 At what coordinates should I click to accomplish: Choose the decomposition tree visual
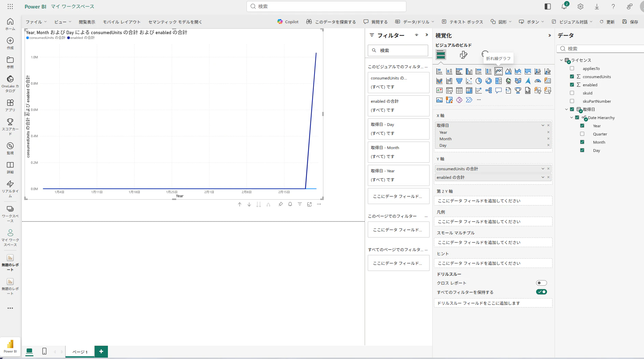(x=489, y=90)
